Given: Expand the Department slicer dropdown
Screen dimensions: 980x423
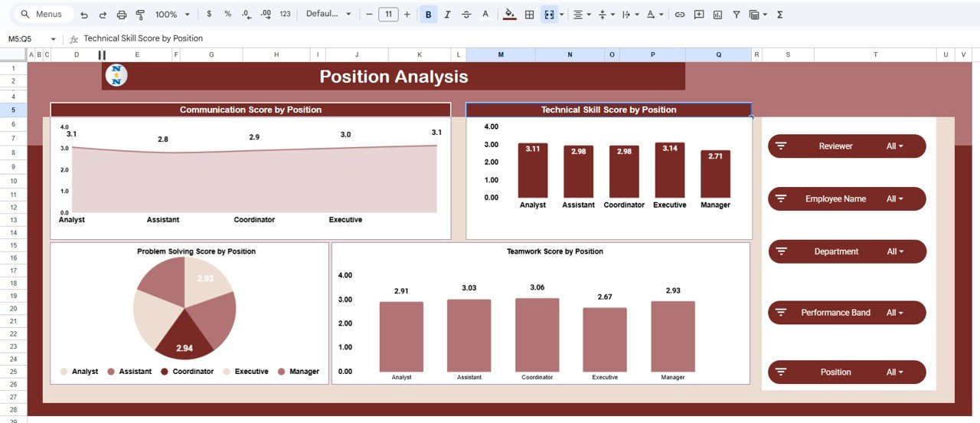Looking at the screenshot, I should click(x=895, y=251).
